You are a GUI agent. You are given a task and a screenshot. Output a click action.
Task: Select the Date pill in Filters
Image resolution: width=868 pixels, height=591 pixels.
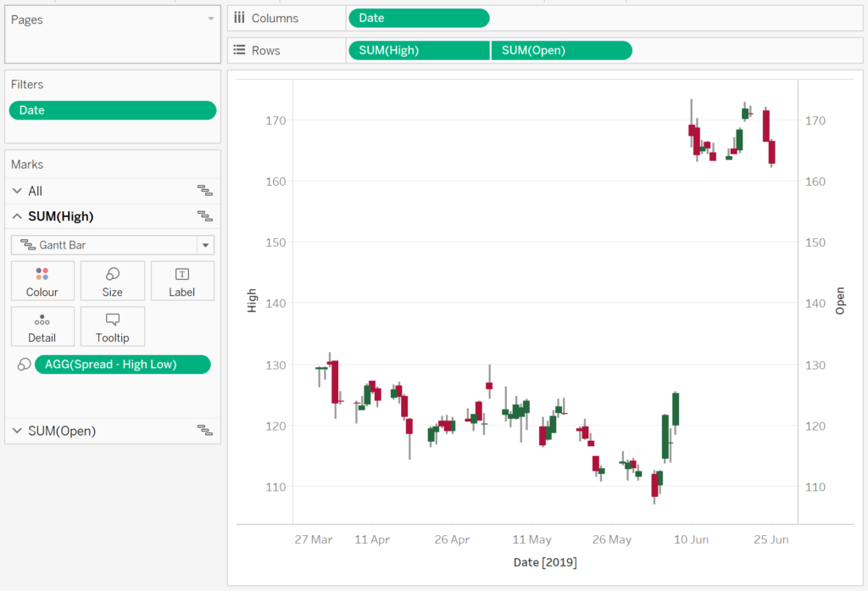coord(113,110)
